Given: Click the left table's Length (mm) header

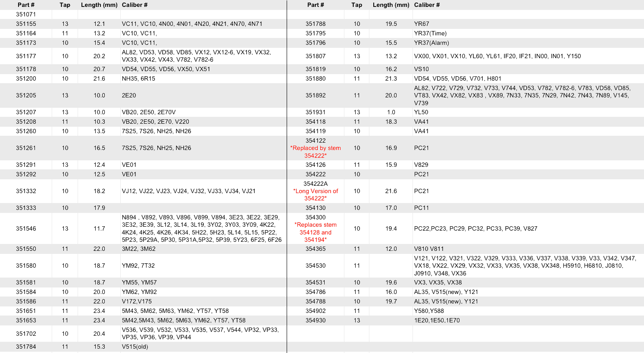Looking at the screenshot, I should [99, 5].
